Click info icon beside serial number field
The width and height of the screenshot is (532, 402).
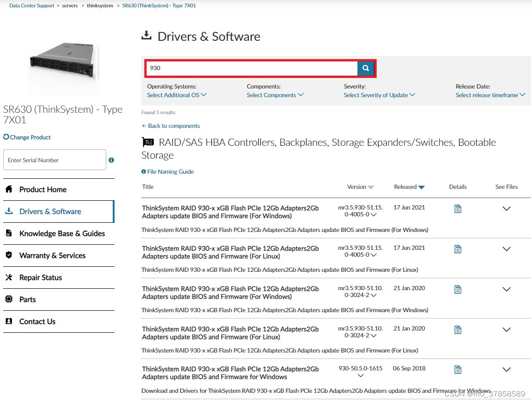point(111,160)
